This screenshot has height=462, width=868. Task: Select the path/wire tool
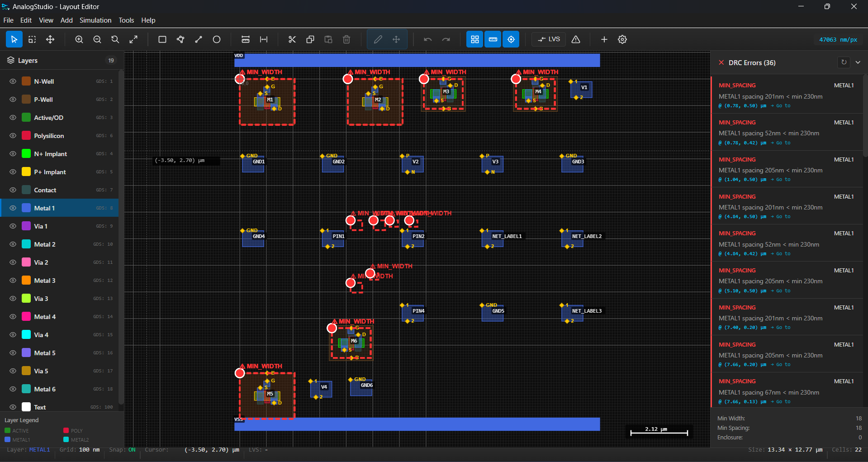click(x=199, y=39)
